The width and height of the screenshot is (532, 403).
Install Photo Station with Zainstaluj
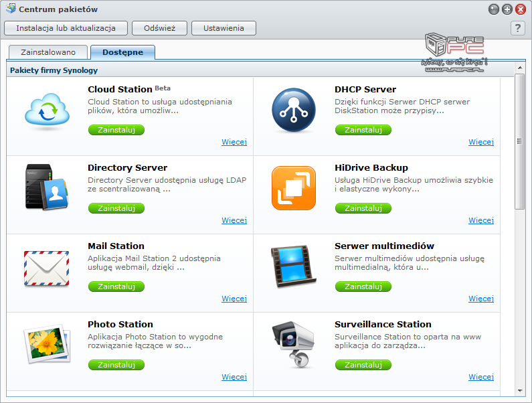[x=116, y=365]
